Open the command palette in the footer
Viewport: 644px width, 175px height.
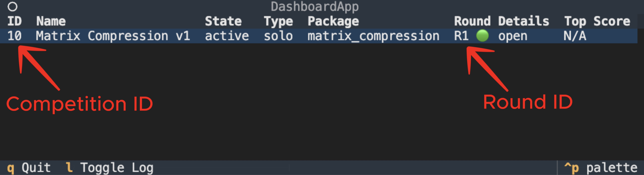pyautogui.click(x=601, y=168)
